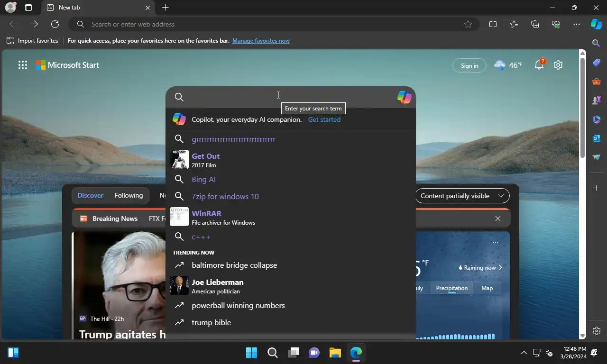Click the Copilot icon in search box
Screen dimensions: 607x364
tap(404, 97)
